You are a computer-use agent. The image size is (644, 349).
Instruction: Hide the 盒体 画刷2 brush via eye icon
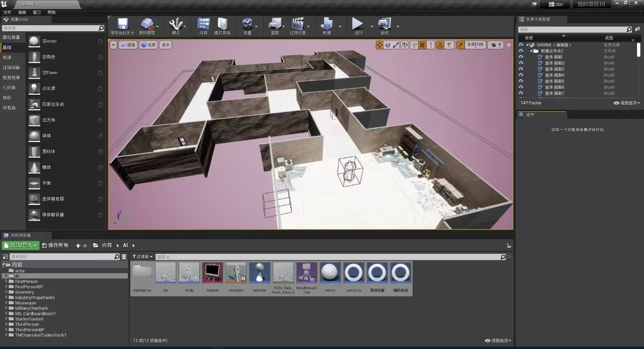[x=521, y=63]
